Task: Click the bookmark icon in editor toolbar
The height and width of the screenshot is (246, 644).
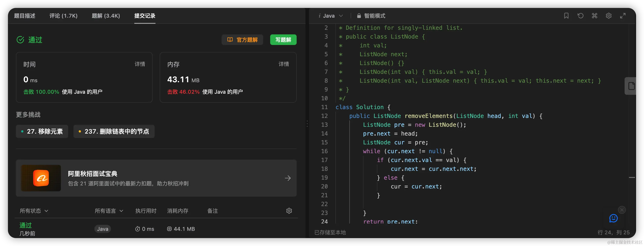Action: pos(566,16)
